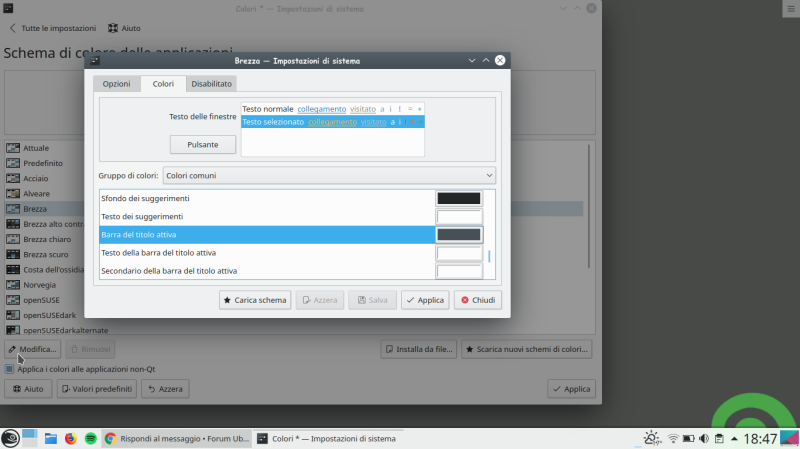Pick color for 'Sfondo dei suggerimenti'
The image size is (800, 449).
point(459,198)
